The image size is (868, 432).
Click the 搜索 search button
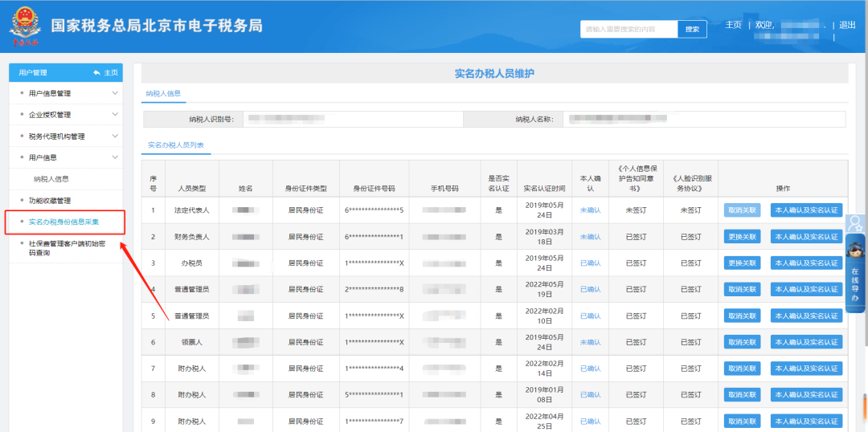coord(692,30)
